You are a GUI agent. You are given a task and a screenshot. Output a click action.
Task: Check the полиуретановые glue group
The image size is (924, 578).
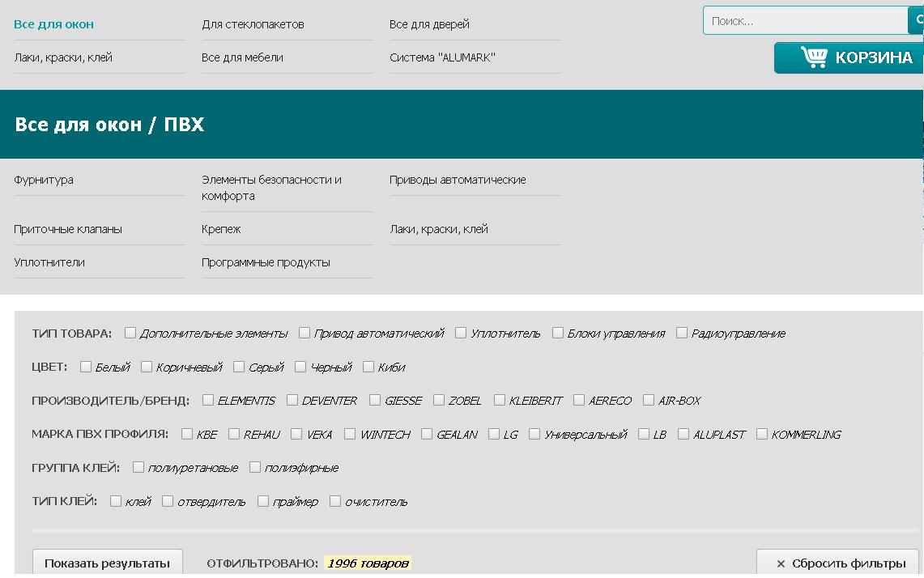point(138,467)
